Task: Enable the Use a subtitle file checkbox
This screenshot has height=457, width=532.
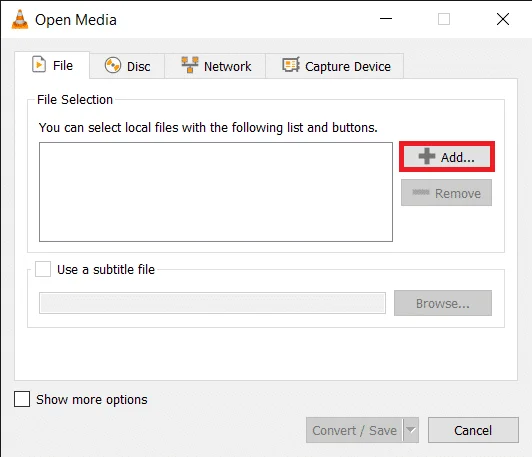Action: point(43,269)
